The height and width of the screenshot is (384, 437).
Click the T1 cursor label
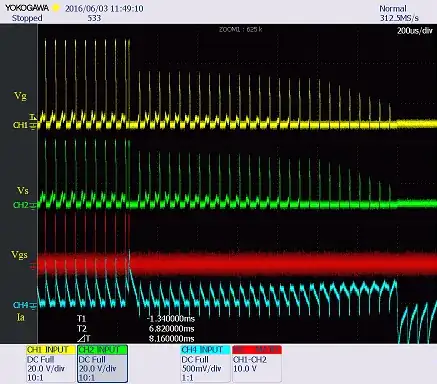coord(82,319)
